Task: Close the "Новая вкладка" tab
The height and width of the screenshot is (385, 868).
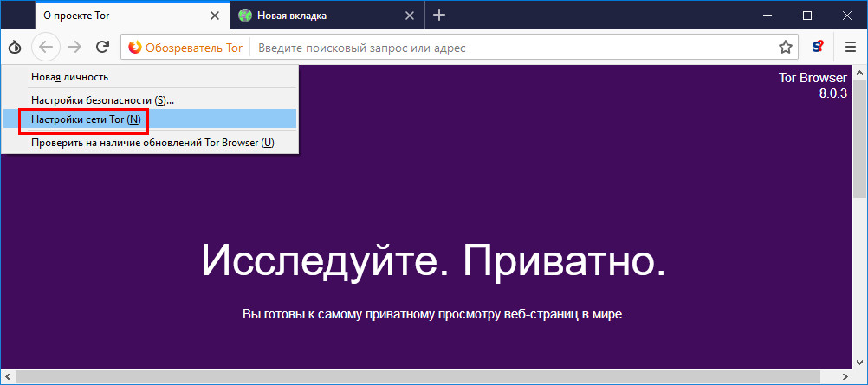Action: tap(410, 16)
